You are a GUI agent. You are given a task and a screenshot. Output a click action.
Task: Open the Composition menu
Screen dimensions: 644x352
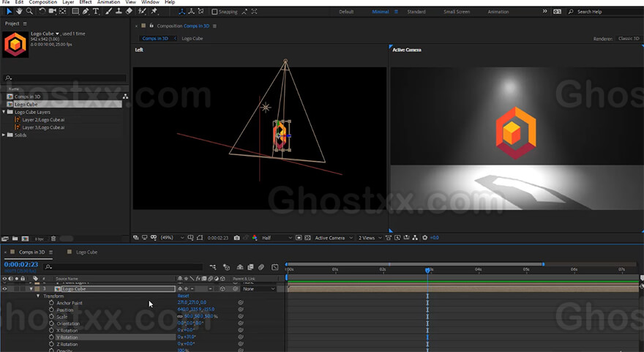pos(42,2)
